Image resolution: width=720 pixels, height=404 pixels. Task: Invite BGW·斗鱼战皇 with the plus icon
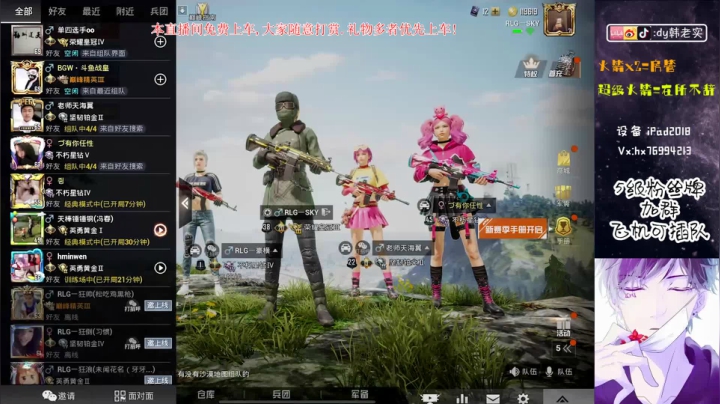[x=160, y=79]
